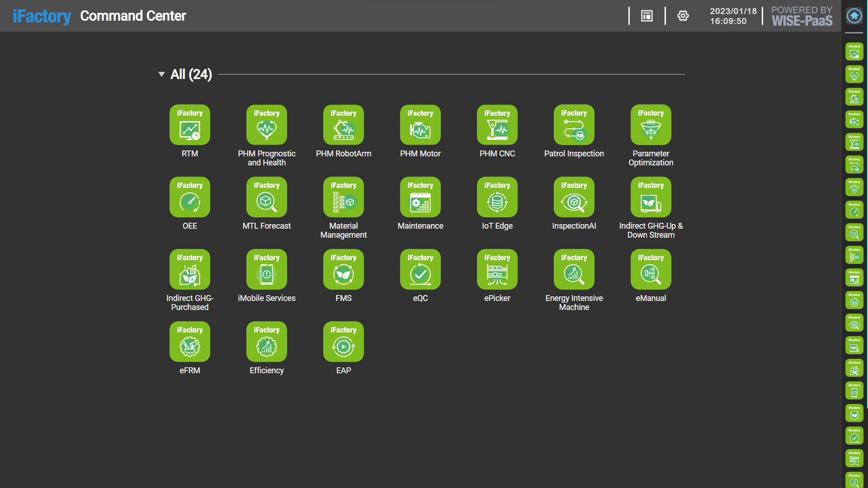Open Energy Intensive Machine main grid tile
The image size is (868, 488).
574,269
